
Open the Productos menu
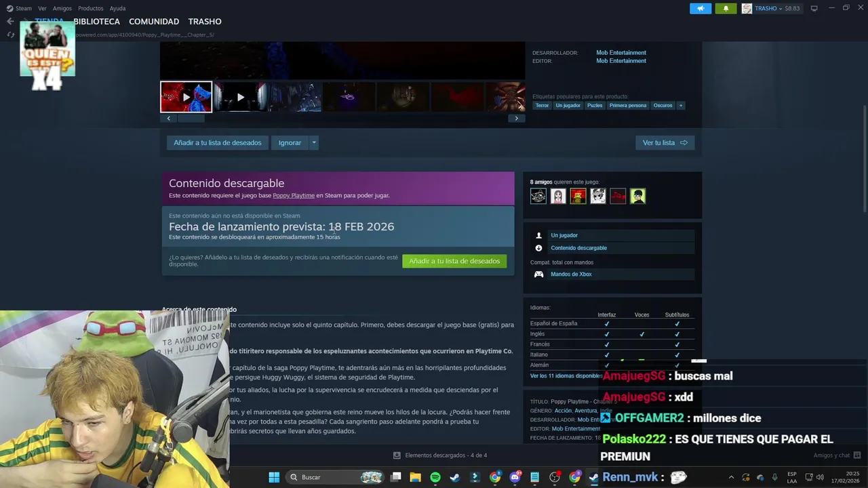(91, 8)
